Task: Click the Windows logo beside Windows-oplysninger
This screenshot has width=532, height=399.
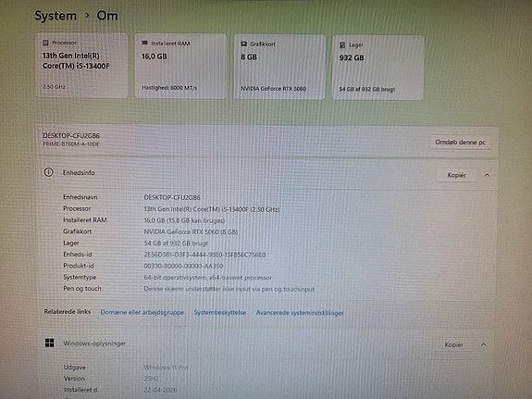Action: pyautogui.click(x=50, y=343)
